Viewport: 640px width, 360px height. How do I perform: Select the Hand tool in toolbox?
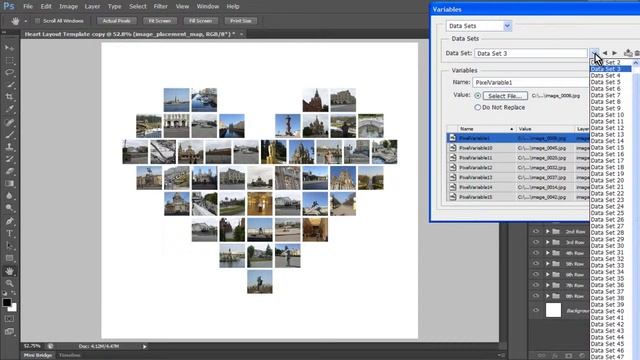[x=9, y=271]
